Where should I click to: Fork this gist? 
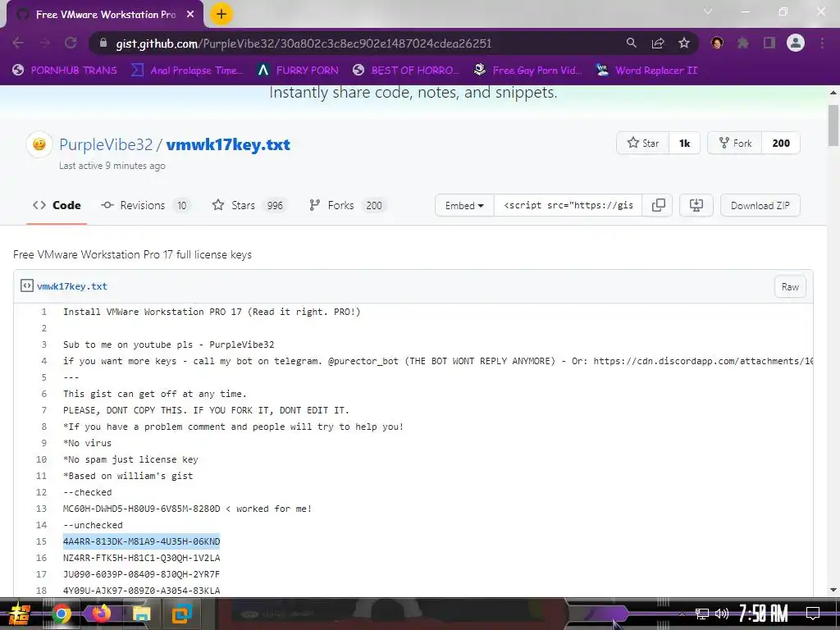coord(735,143)
